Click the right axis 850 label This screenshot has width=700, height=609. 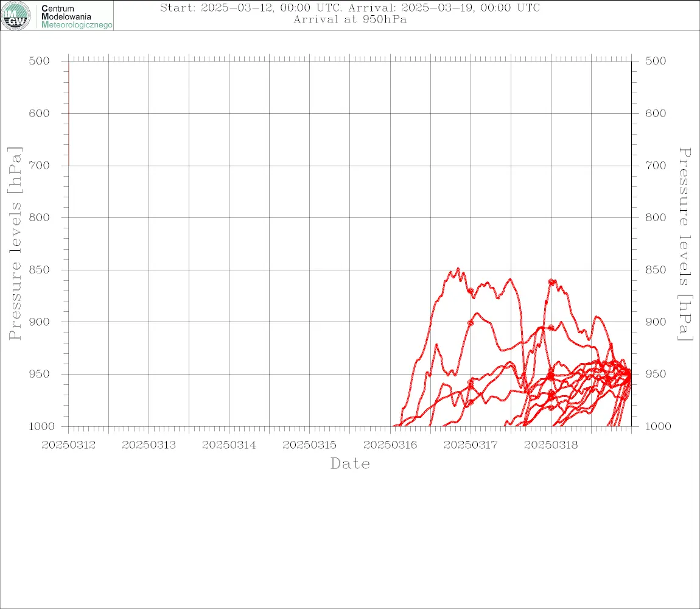tap(656, 270)
